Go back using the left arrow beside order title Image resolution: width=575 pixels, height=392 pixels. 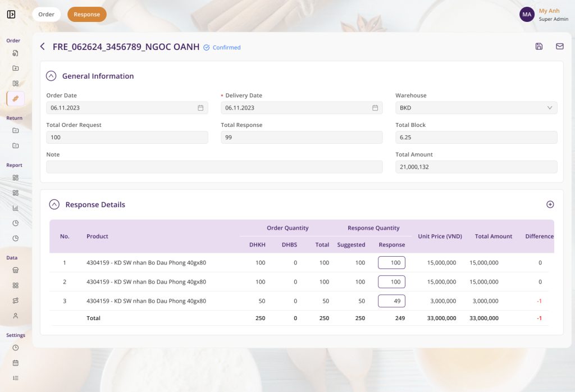point(43,47)
